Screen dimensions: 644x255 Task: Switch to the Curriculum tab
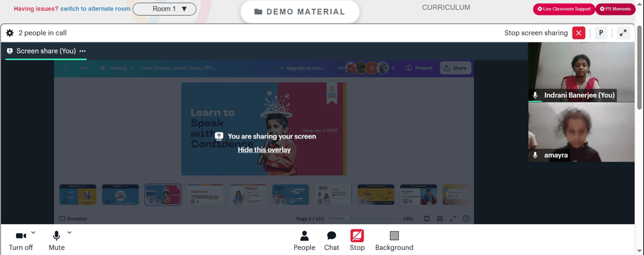tap(446, 7)
